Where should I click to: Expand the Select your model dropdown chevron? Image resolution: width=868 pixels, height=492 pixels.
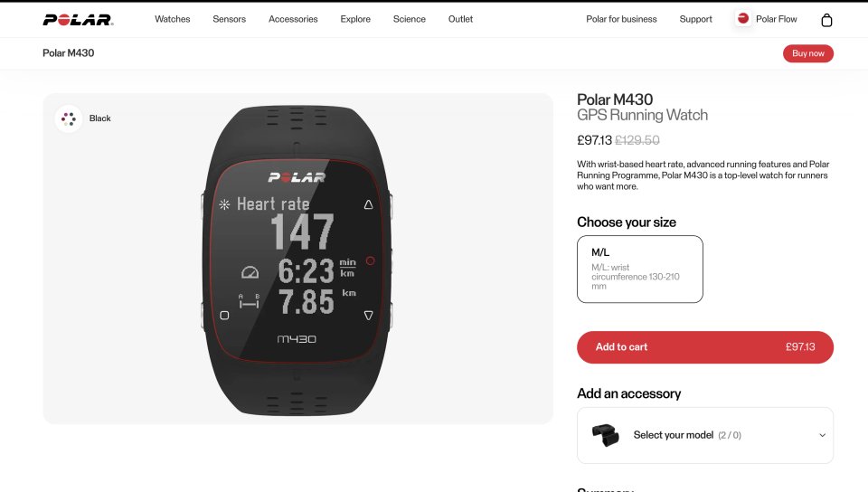click(x=822, y=435)
